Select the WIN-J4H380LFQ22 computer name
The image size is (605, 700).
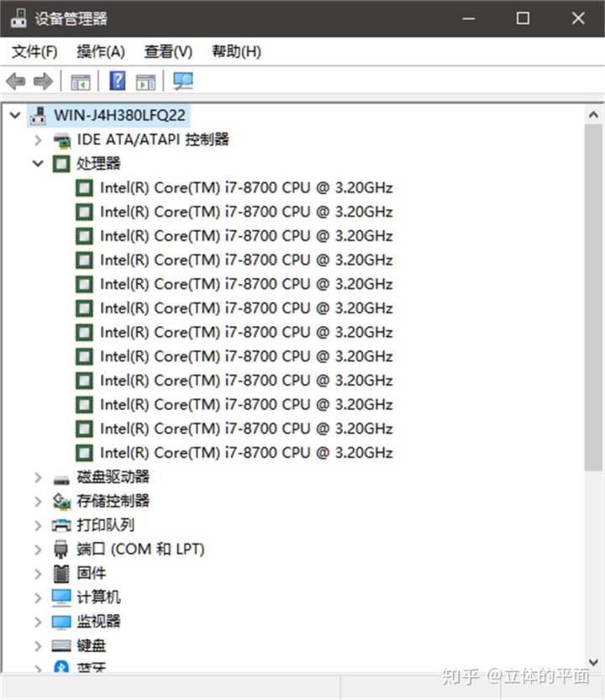point(119,116)
